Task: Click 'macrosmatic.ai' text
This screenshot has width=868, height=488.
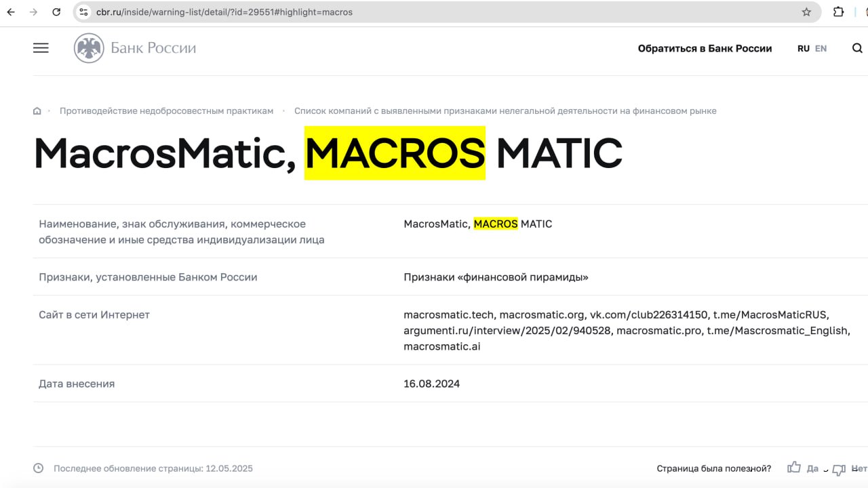Action: pos(442,346)
